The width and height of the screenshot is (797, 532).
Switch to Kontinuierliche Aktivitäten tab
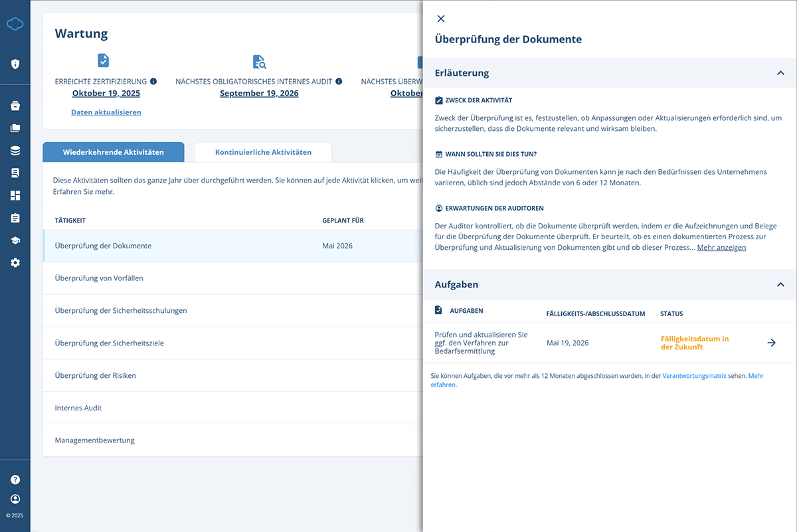263,152
